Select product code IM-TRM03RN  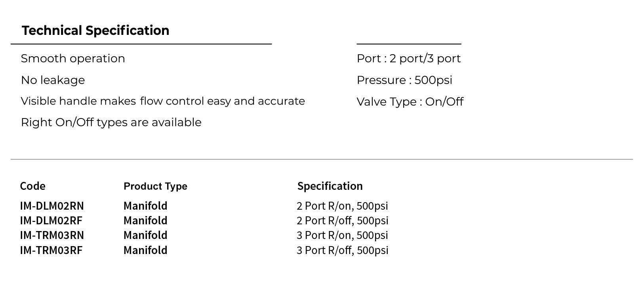[x=52, y=235]
